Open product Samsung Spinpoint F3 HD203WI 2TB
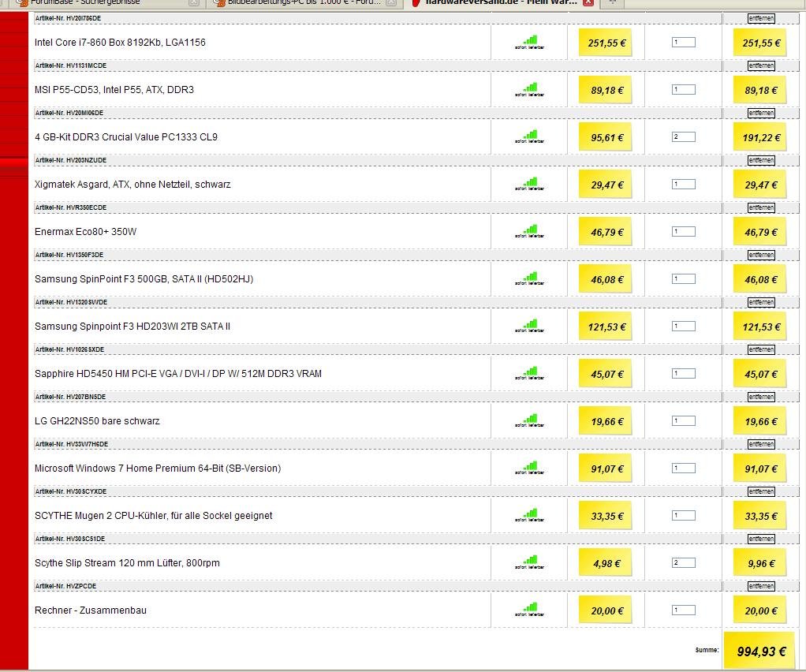The height and width of the screenshot is (672, 806). [x=132, y=326]
